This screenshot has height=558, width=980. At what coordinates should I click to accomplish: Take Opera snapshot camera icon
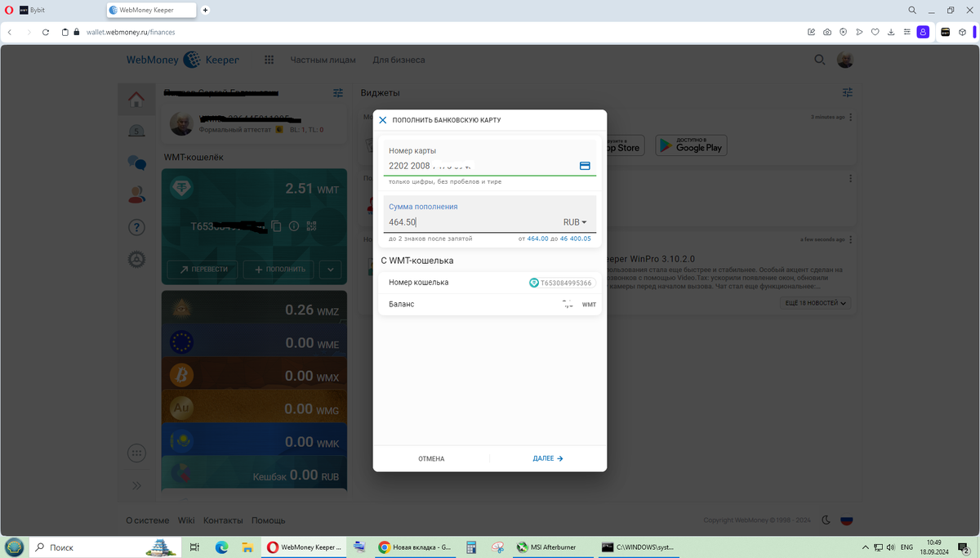[827, 32]
